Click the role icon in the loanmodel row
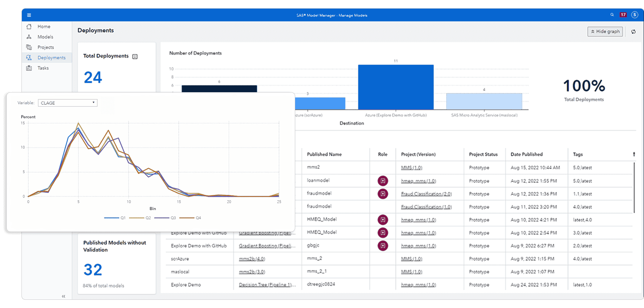 [383, 181]
